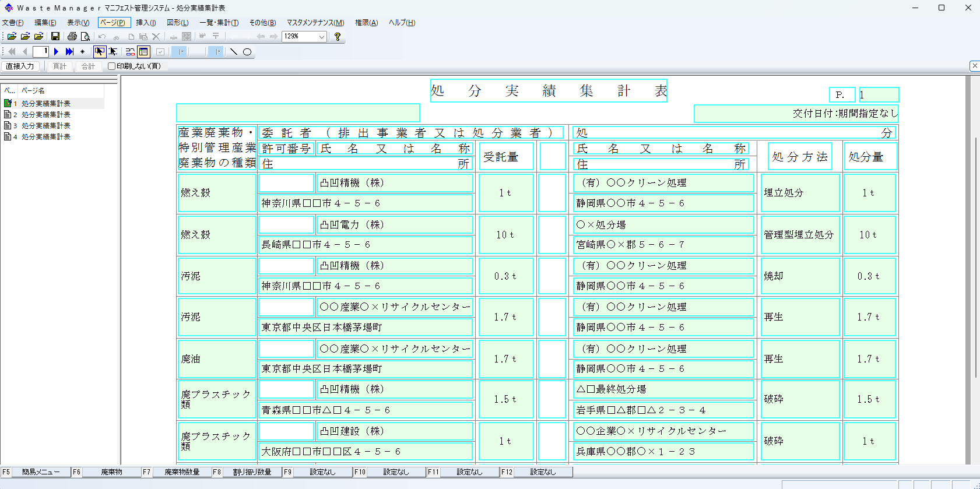Enable the 印刷しない(頁) checkbox
This screenshot has height=489, width=980.
111,66
